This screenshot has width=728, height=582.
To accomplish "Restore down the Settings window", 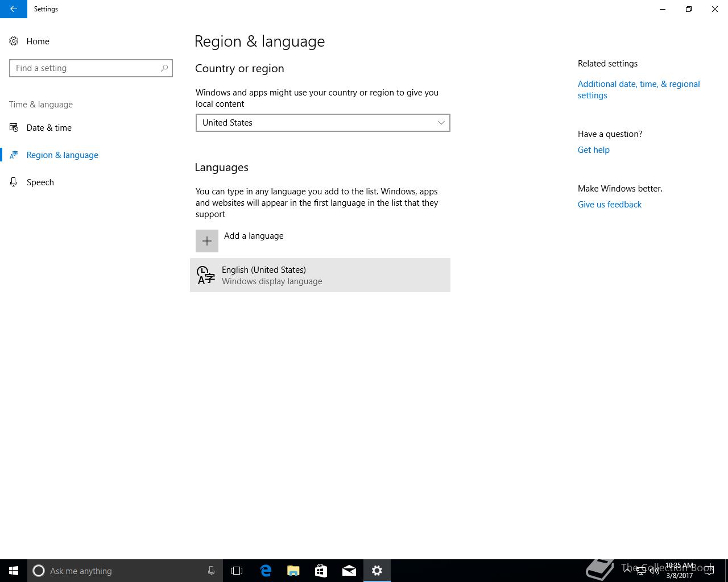I will [x=689, y=9].
